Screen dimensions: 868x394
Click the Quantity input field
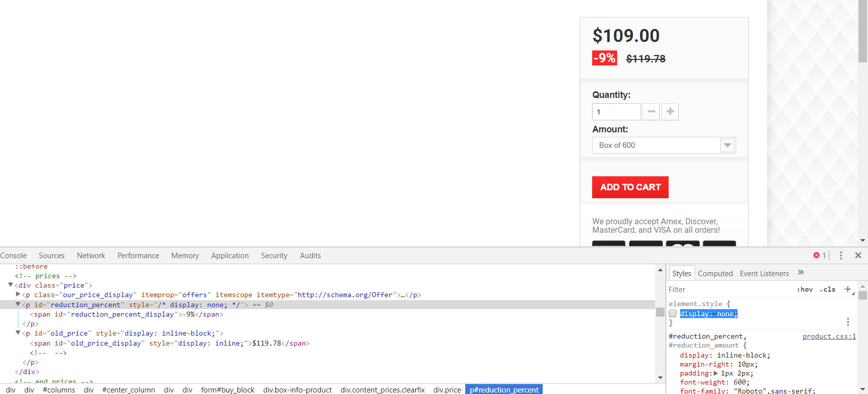[616, 112]
